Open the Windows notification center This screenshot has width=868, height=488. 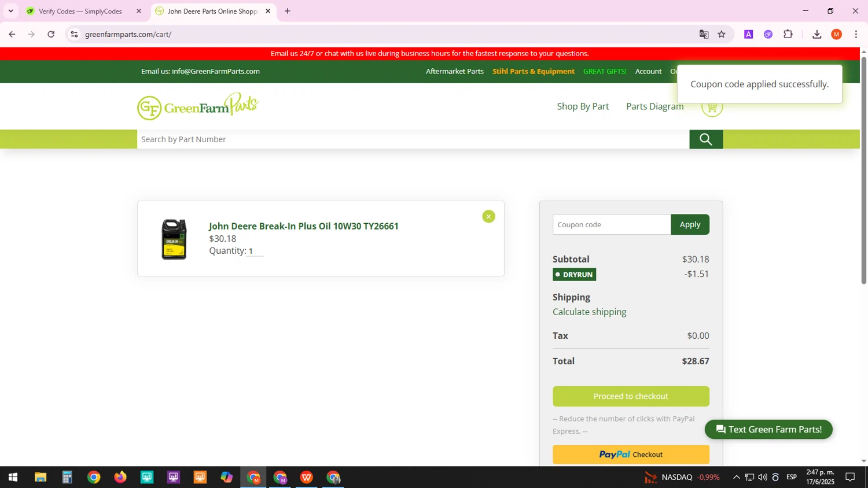pos(850,477)
